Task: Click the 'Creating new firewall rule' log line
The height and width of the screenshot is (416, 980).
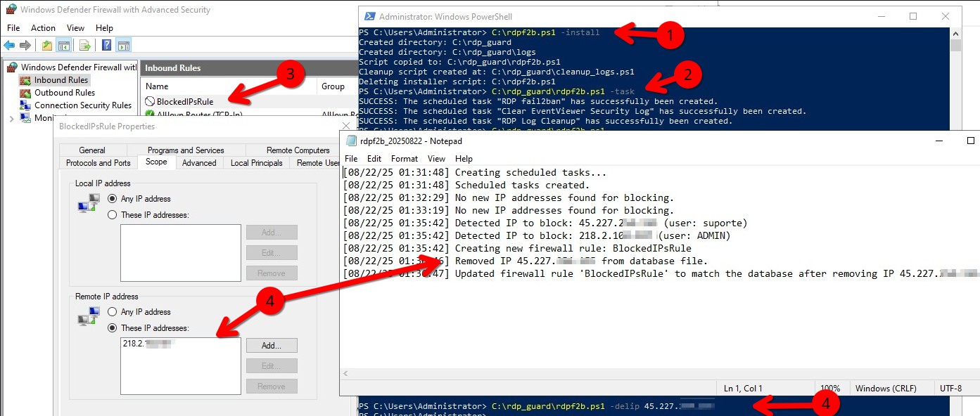Action: (517, 248)
